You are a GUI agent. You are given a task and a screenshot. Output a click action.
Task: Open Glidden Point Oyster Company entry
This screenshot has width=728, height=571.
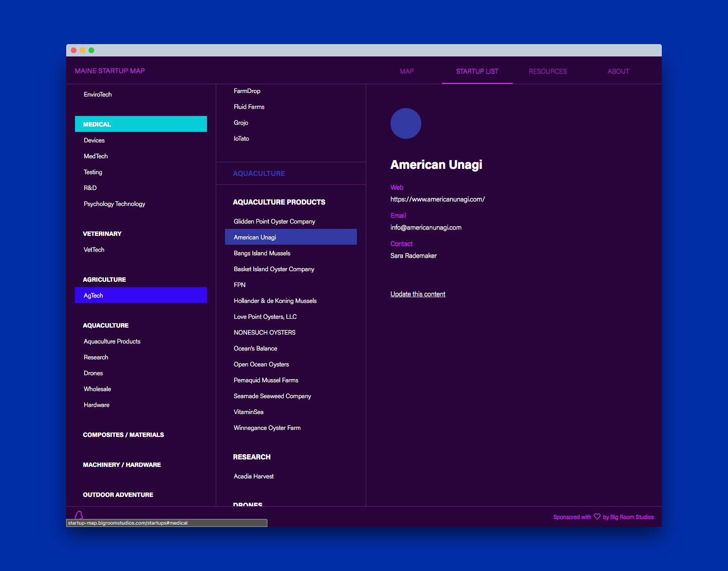pos(274,221)
